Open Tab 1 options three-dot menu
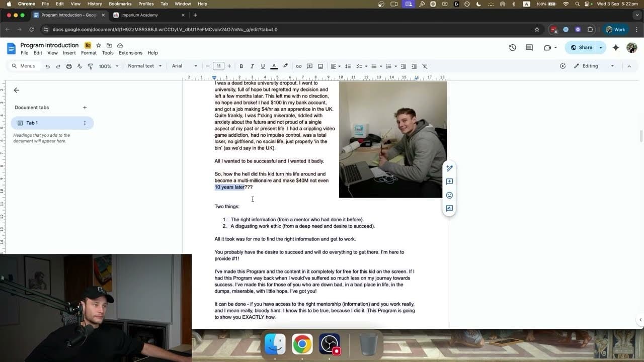 [x=85, y=123]
